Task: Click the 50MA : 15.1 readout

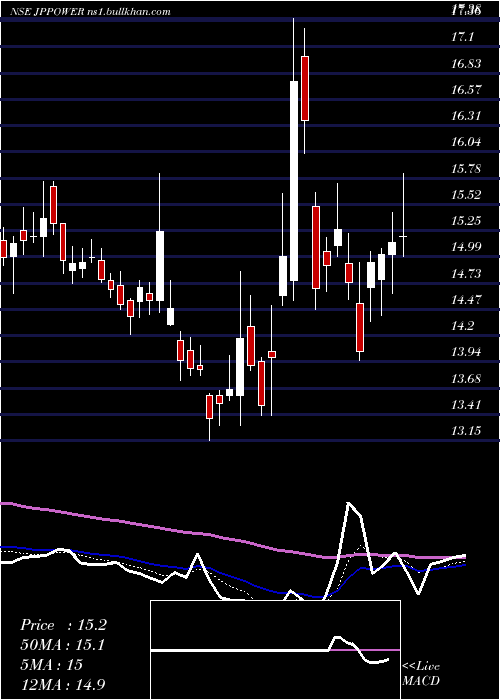Action: (x=63, y=645)
